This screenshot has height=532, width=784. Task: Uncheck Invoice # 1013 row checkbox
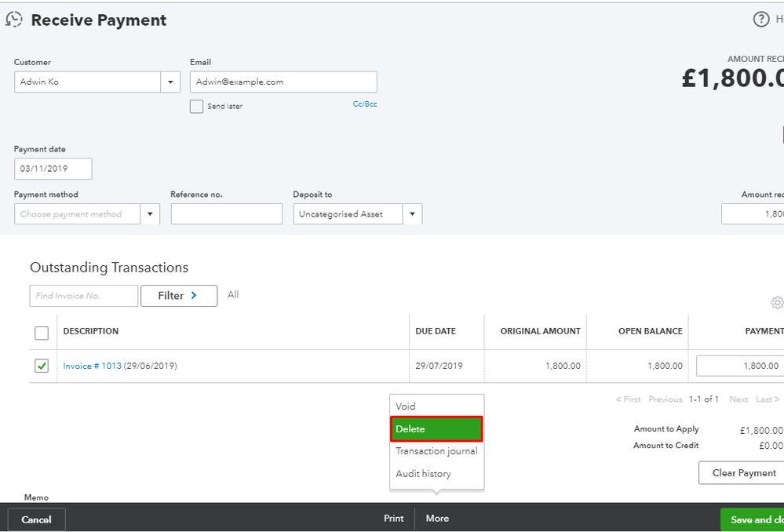42,366
